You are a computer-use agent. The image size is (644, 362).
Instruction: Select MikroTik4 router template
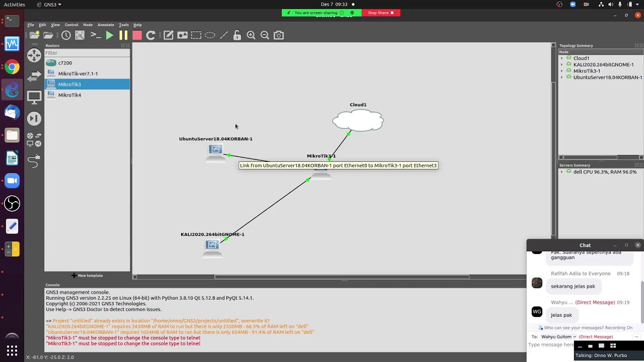coord(87,95)
